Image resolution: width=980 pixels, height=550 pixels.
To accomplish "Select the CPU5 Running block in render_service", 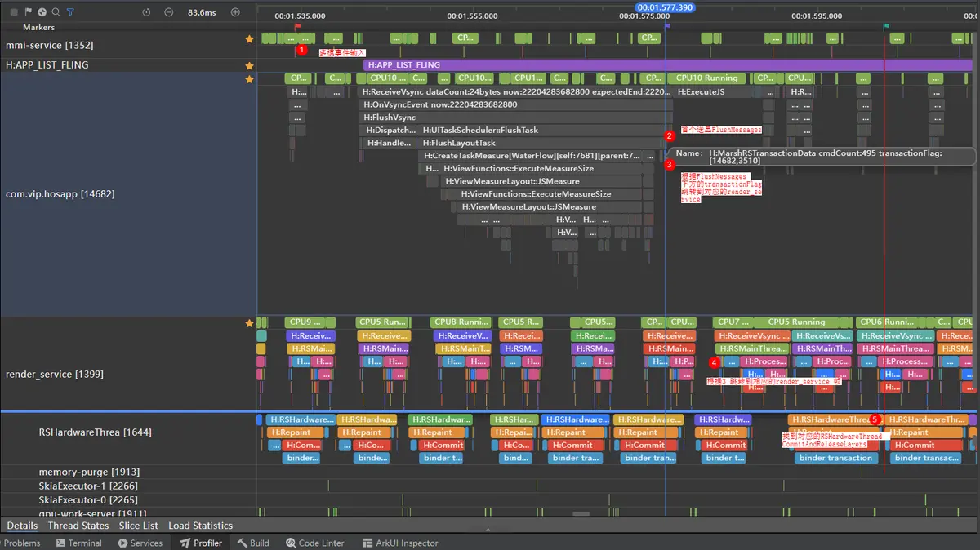I will coord(796,322).
